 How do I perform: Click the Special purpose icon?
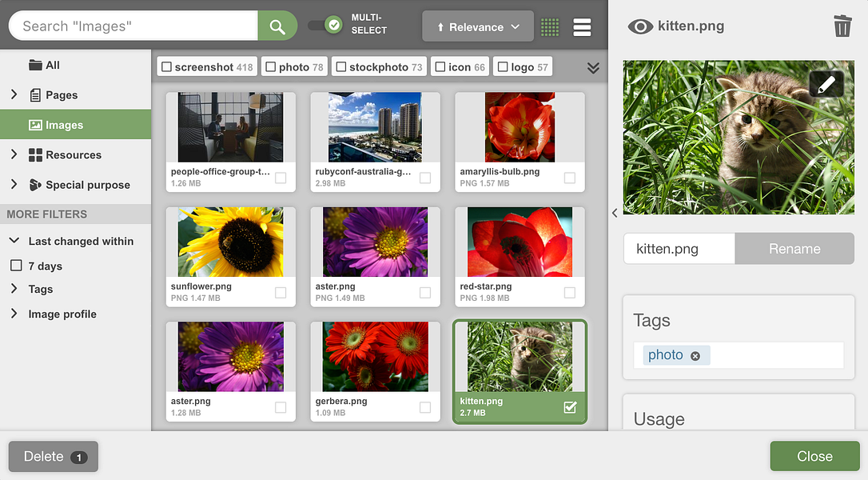click(x=35, y=185)
